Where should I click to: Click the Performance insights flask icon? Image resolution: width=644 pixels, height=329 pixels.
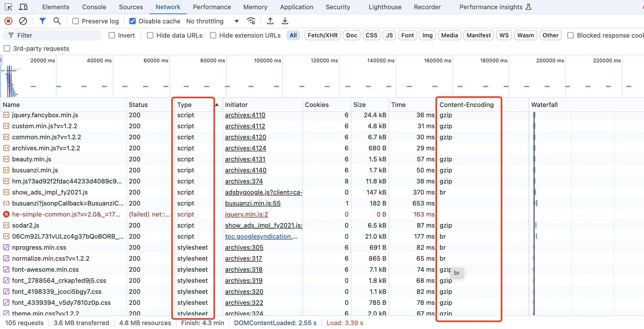[529, 7]
